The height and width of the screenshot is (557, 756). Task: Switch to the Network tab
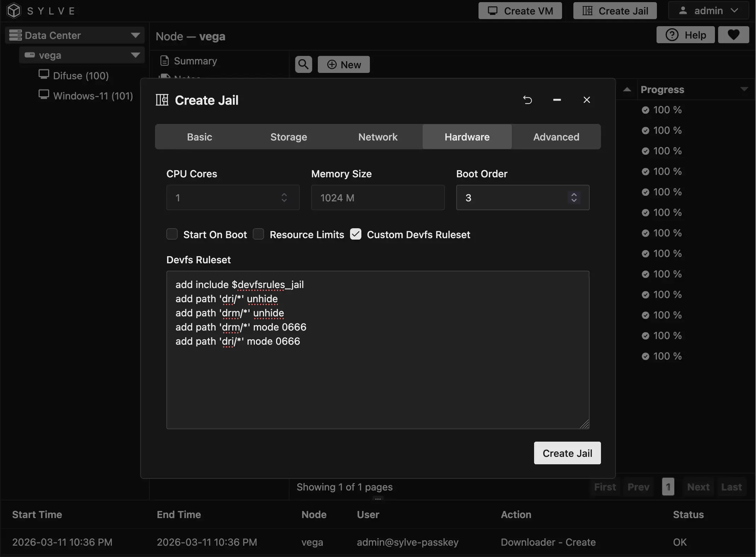(x=378, y=137)
